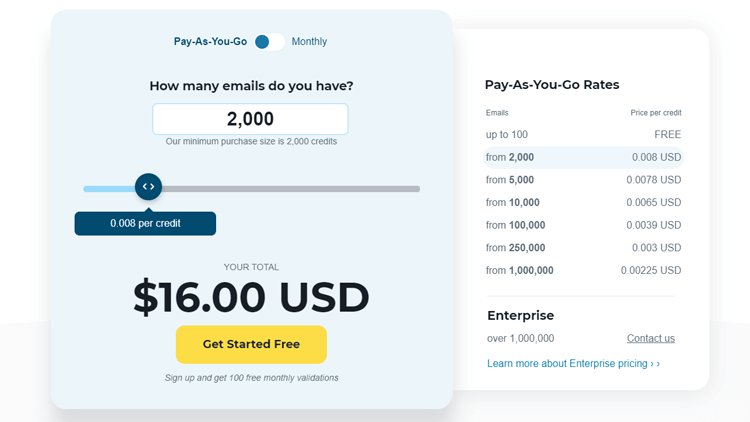750x422 pixels.
Task: Click the slider handle with arrows icon
Action: tap(148, 187)
